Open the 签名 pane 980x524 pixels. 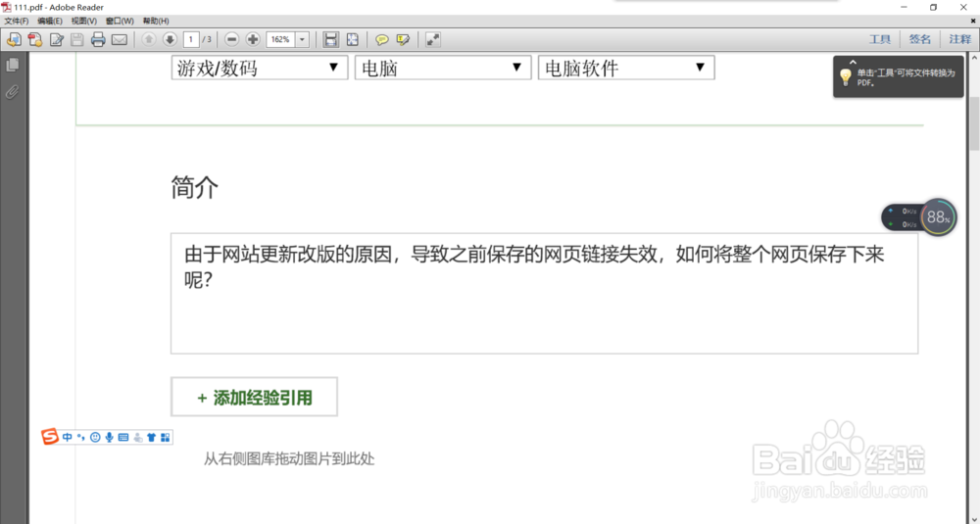click(x=920, y=39)
